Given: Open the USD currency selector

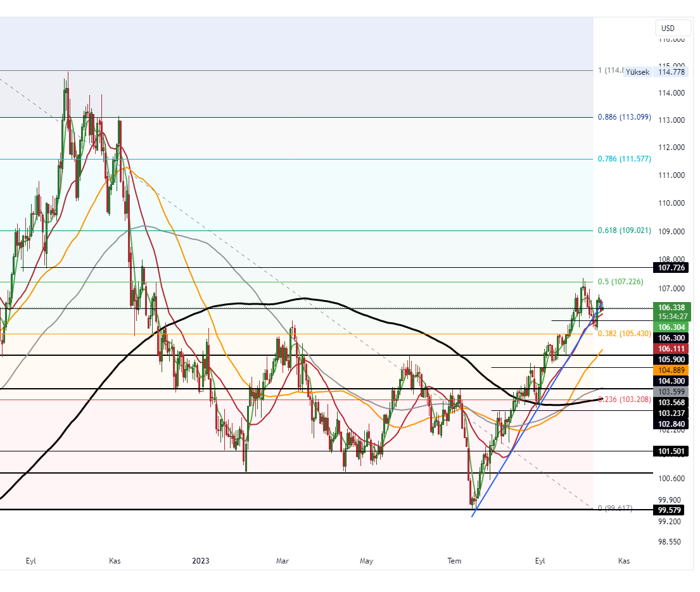Looking at the screenshot, I should point(672,28).
